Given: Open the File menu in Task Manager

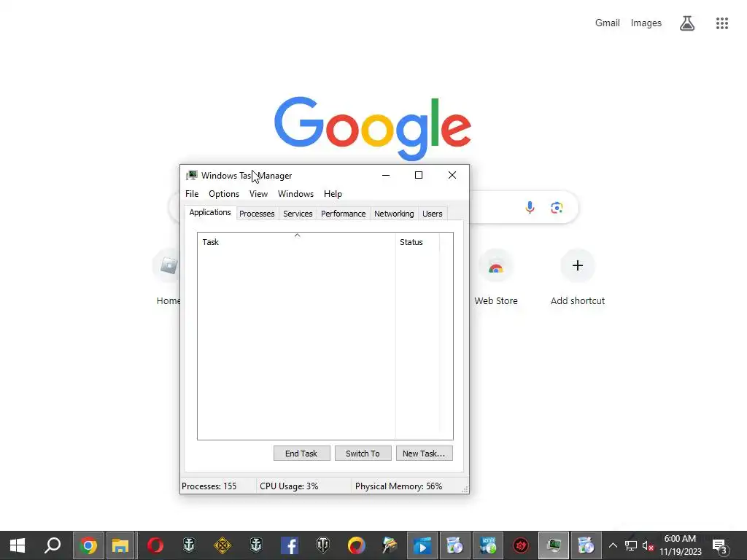Looking at the screenshot, I should [192, 194].
